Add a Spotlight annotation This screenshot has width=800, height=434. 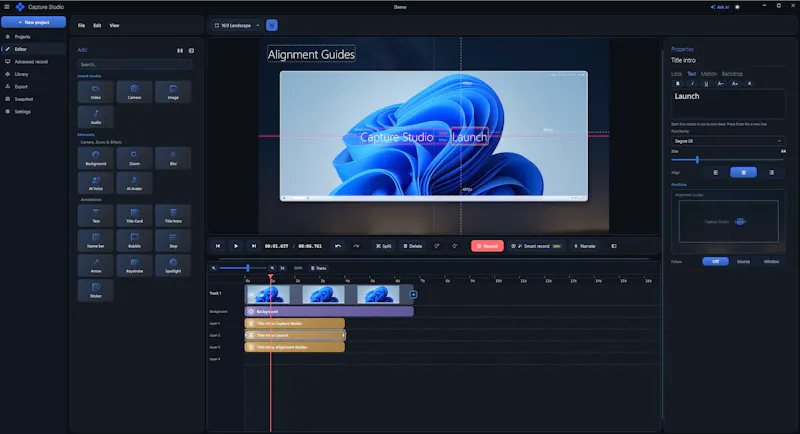tap(173, 266)
